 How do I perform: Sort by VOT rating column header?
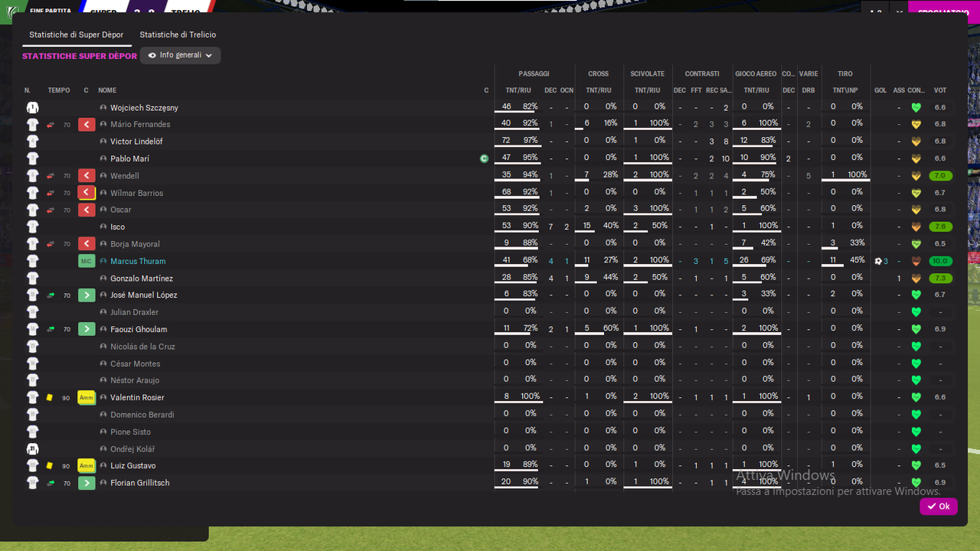tap(940, 90)
